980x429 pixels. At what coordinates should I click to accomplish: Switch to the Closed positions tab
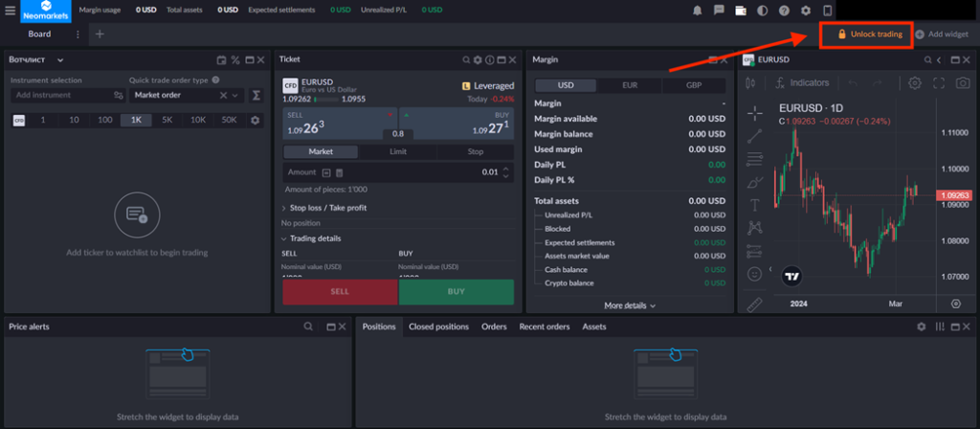[x=438, y=327]
